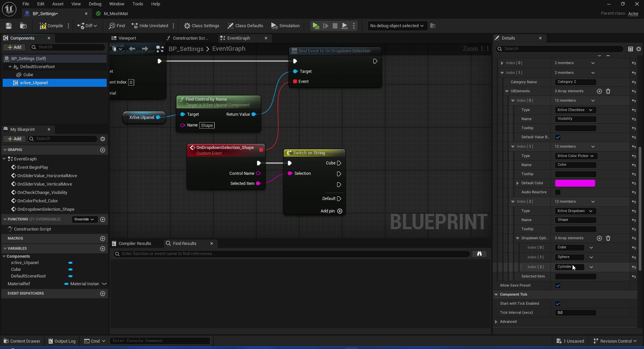This screenshot has height=349, width=644.
Task: Click the Browse to asset icon in toolbar
Action: [23, 26]
